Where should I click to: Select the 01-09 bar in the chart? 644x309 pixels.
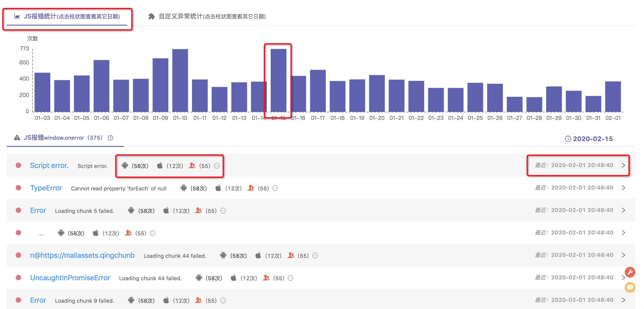161,85
